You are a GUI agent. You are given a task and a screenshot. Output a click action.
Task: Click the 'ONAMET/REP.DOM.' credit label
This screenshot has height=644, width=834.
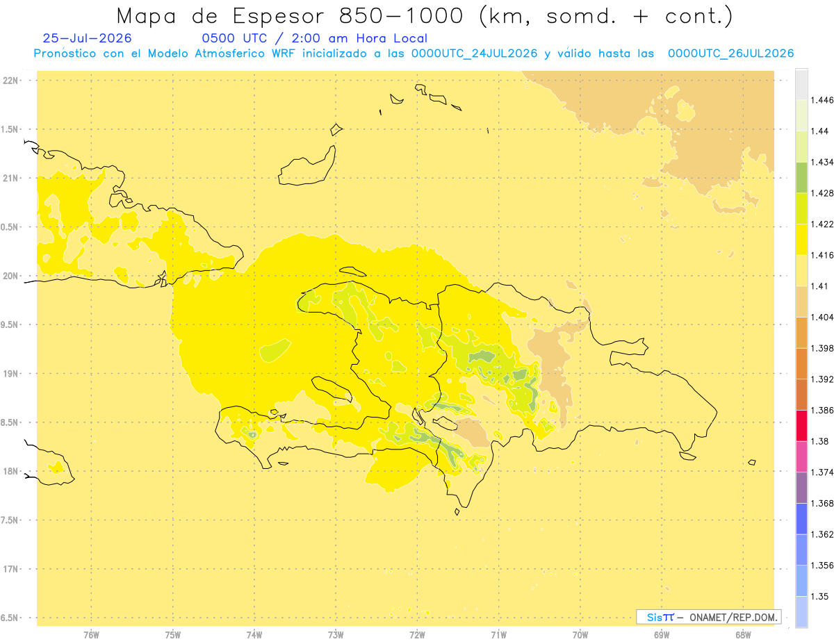tap(735, 617)
